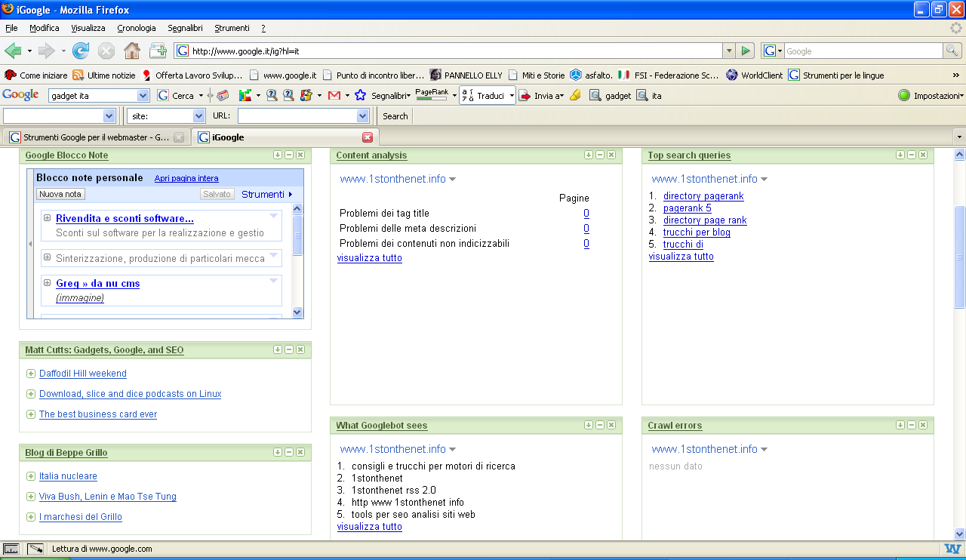Open the Google Toolbar search box dropdown
This screenshot has height=560, width=966.
143,96
